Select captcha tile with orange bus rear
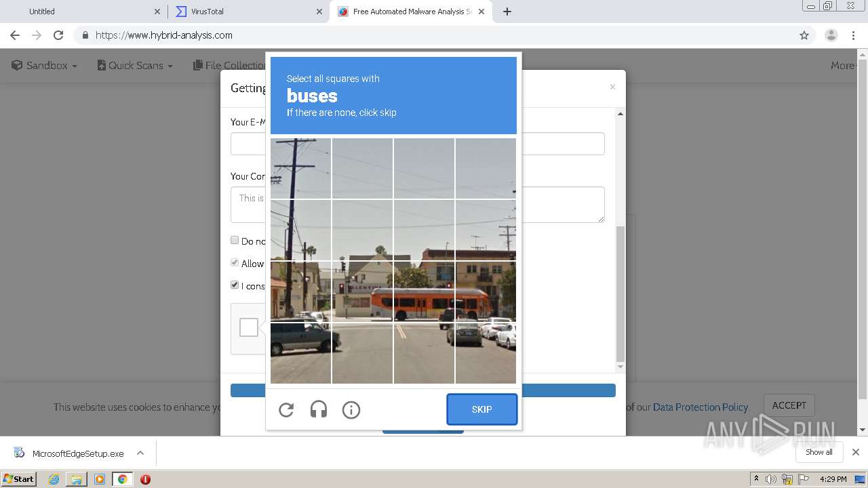The image size is (868, 488). point(362,291)
